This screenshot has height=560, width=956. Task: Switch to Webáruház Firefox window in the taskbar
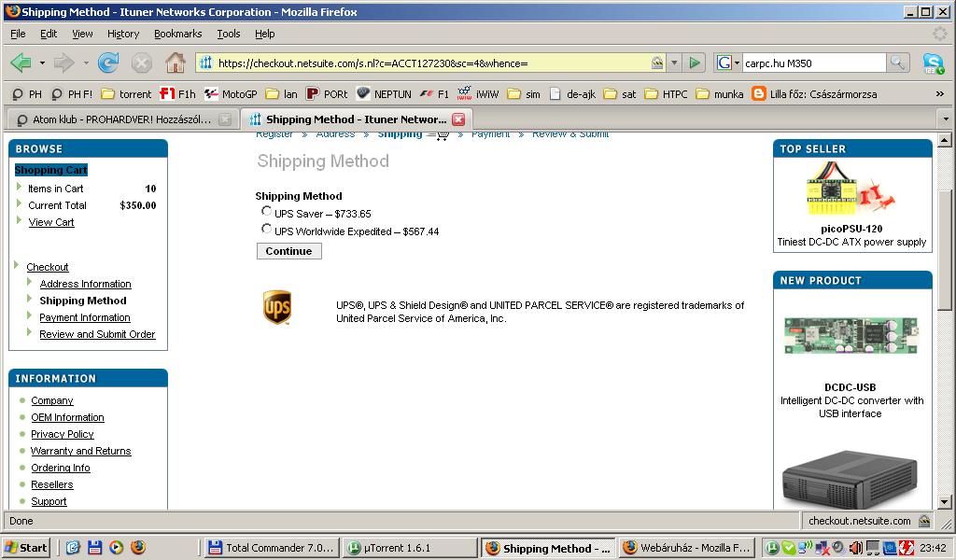tap(686, 548)
